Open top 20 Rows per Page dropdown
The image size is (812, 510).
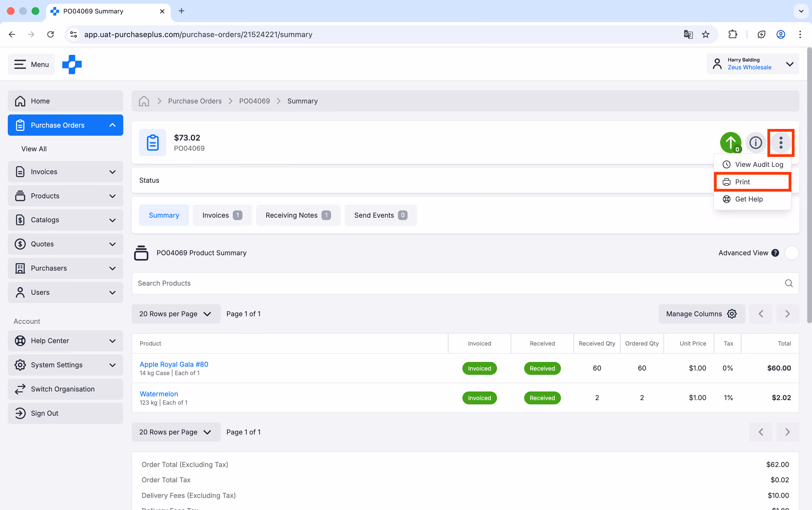tap(176, 314)
